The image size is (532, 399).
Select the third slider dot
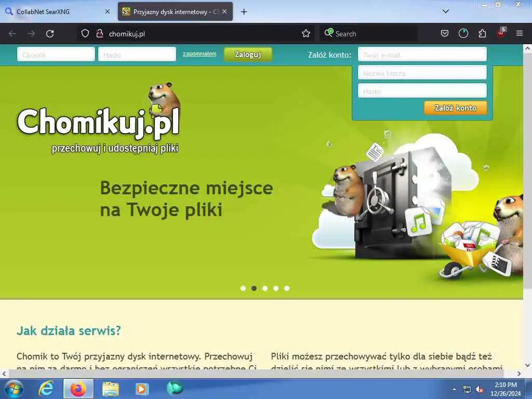tap(265, 288)
